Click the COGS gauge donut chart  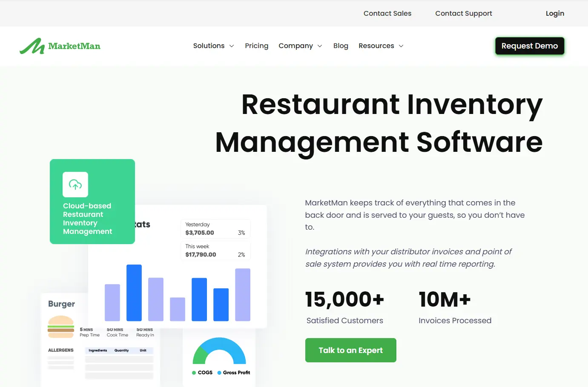219,350
